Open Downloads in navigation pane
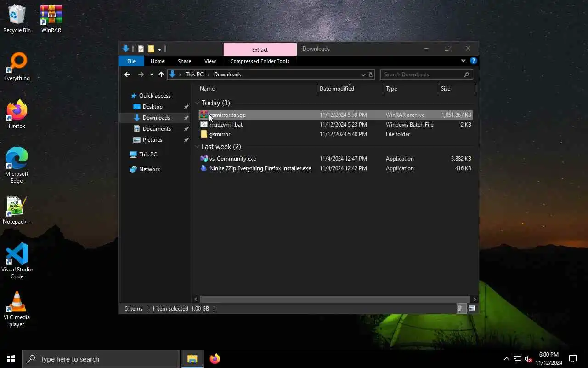The width and height of the screenshot is (588, 368). pyautogui.click(x=156, y=118)
